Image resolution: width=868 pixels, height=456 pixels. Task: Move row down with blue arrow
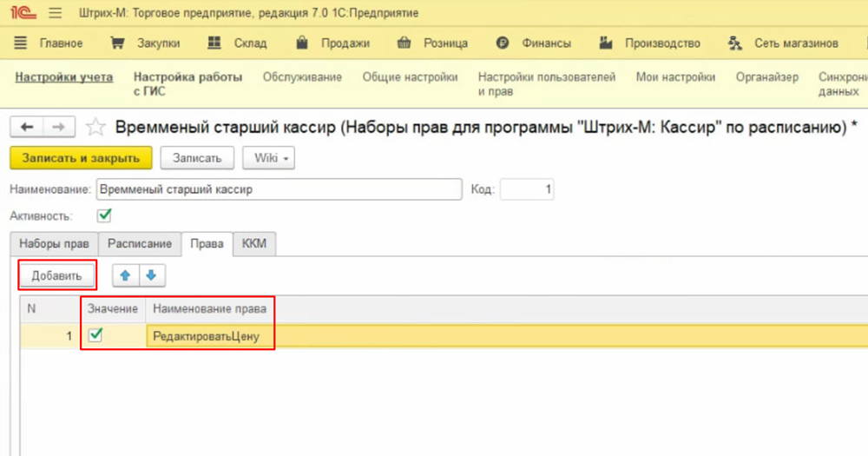point(151,275)
